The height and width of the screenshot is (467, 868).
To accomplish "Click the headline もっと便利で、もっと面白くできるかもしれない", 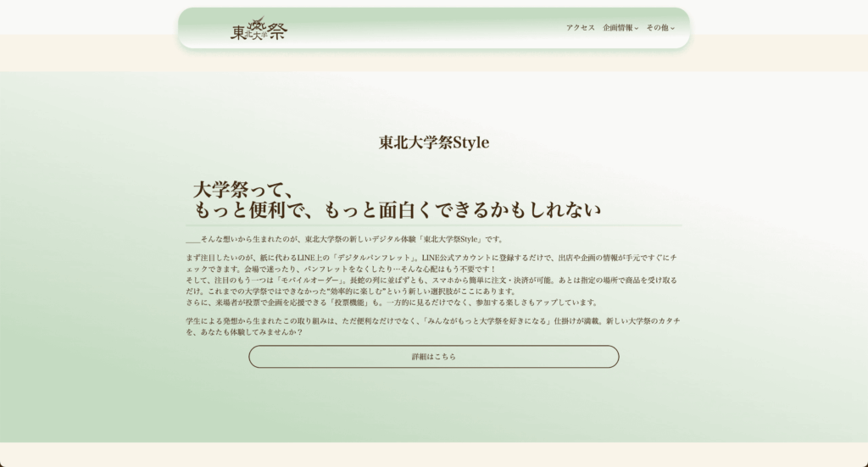I will point(397,210).
